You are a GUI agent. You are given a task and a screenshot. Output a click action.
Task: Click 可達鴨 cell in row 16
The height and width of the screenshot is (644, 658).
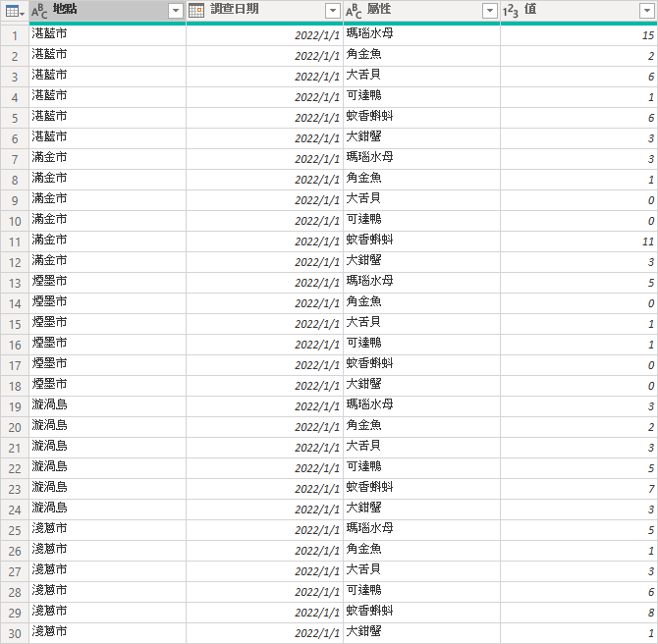tap(421, 345)
